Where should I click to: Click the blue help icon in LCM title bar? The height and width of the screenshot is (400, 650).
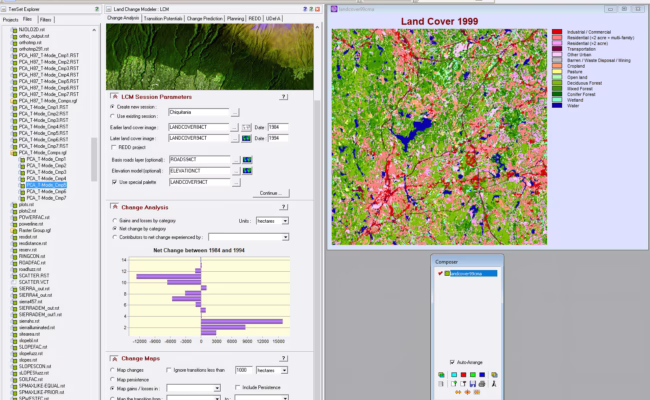(305, 9)
